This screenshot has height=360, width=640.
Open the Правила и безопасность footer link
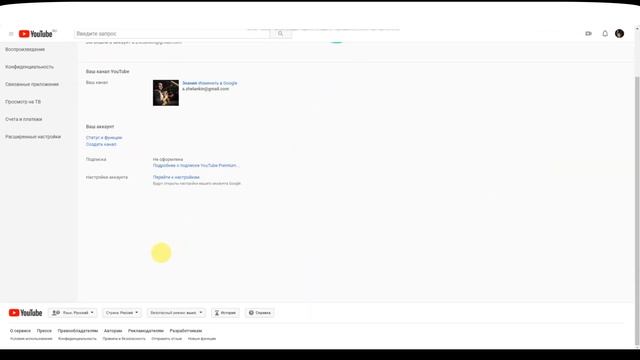[x=124, y=339]
